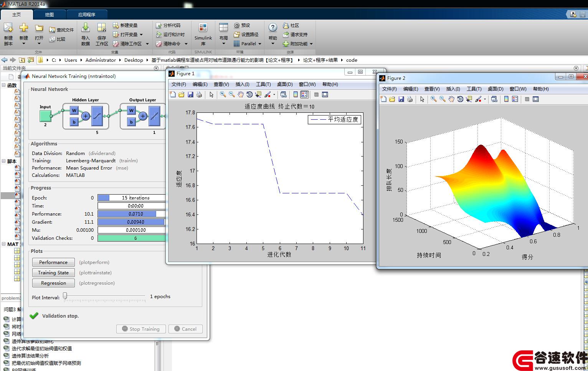Select the pan hand tool in Figure 1
This screenshot has height=371, width=588.
tap(240, 94)
